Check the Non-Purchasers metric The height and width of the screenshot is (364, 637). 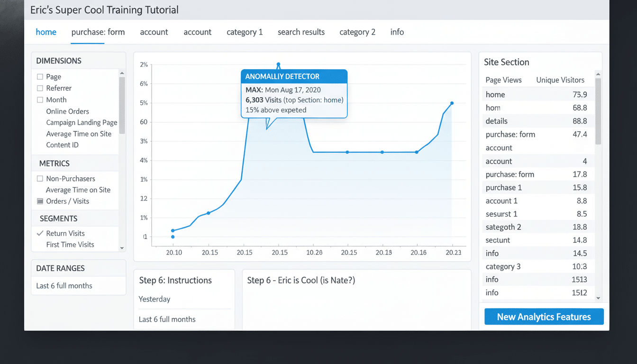[40, 178]
